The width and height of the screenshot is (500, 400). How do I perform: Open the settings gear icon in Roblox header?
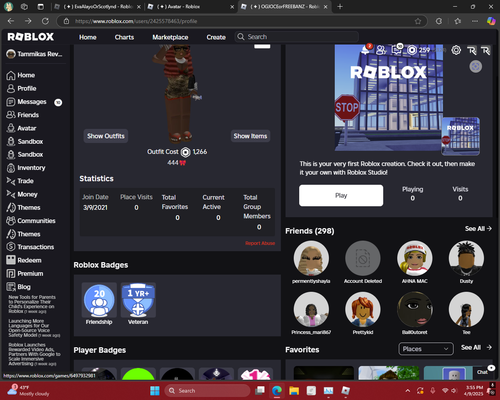[x=456, y=50]
